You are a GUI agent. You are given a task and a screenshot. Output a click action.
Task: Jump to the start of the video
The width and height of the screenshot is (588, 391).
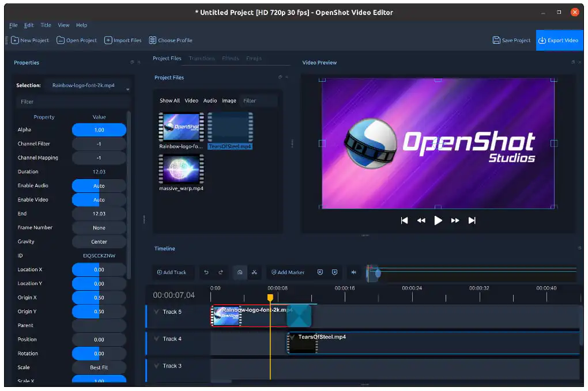(x=405, y=221)
